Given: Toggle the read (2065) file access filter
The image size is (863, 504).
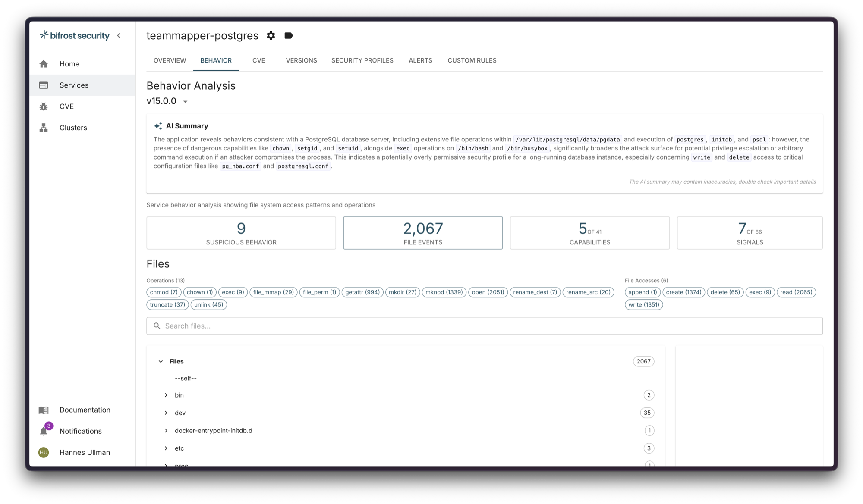Looking at the screenshot, I should tap(796, 292).
